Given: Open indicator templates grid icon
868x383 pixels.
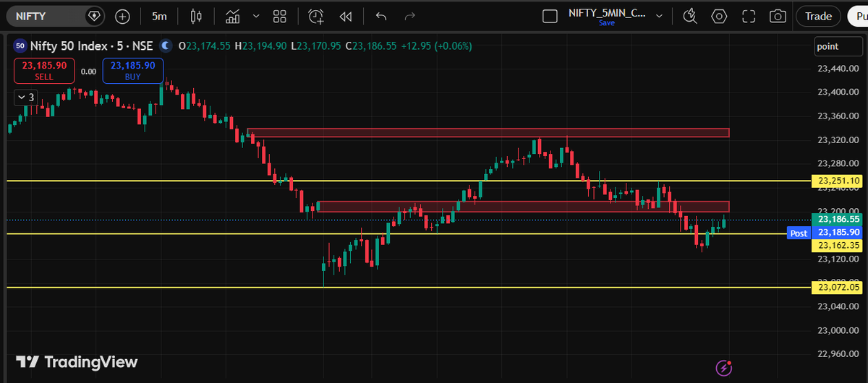Looking at the screenshot, I should pyautogui.click(x=280, y=16).
